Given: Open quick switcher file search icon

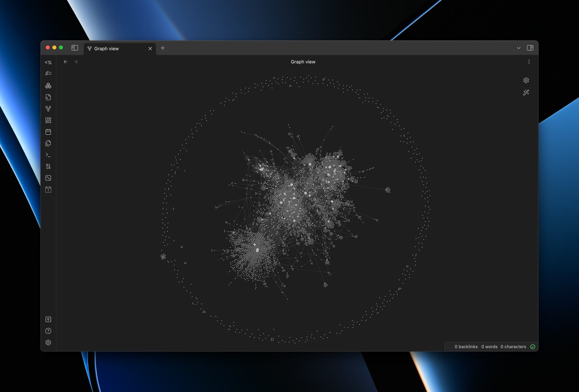Looking at the screenshot, I should pyautogui.click(x=48, y=97).
